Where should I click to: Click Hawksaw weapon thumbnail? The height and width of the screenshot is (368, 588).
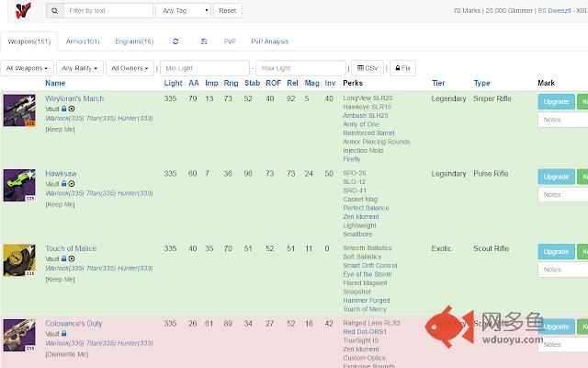[19, 185]
